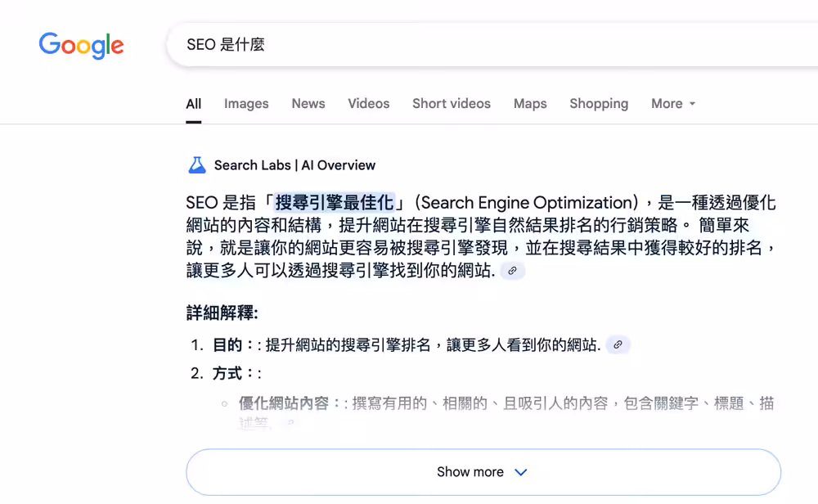Click the 詳細解釋: heading
Viewport: 818px width, 504px height.
[222, 313]
